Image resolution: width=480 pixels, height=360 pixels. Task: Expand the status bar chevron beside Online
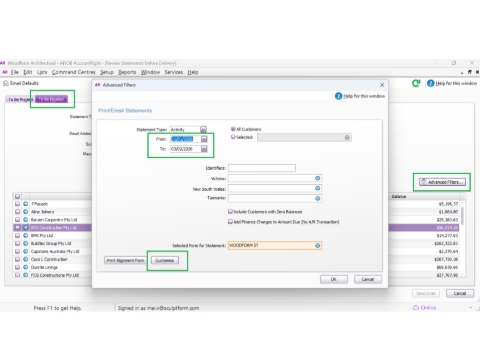471,307
